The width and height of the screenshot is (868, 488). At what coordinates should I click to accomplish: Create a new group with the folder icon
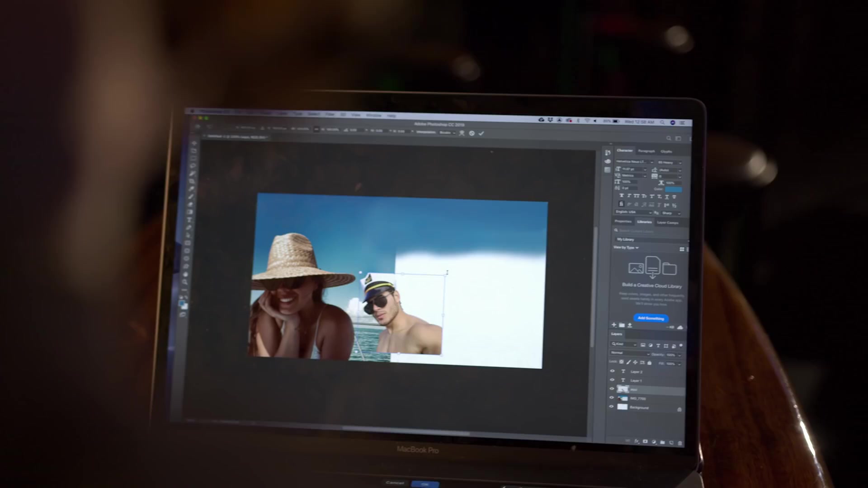pos(662,442)
